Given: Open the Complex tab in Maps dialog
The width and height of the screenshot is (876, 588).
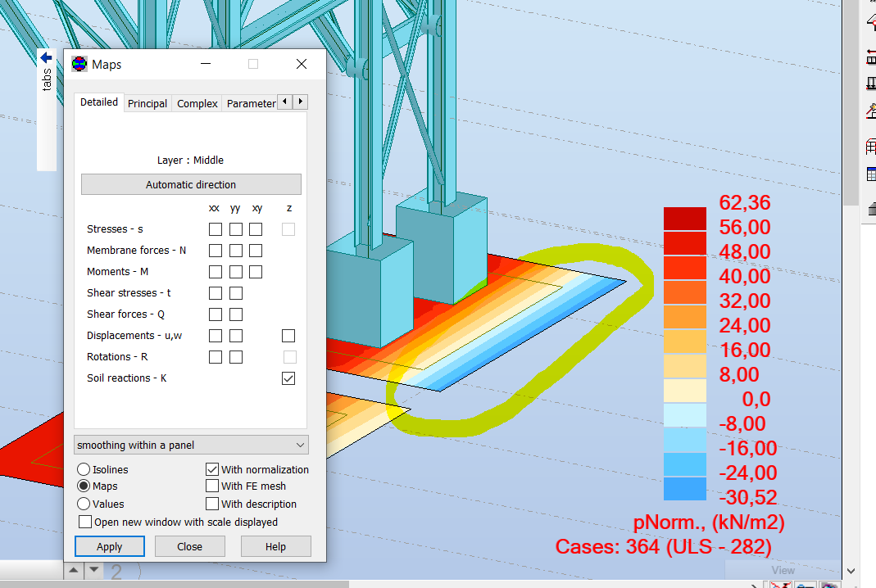Looking at the screenshot, I should coord(197,103).
